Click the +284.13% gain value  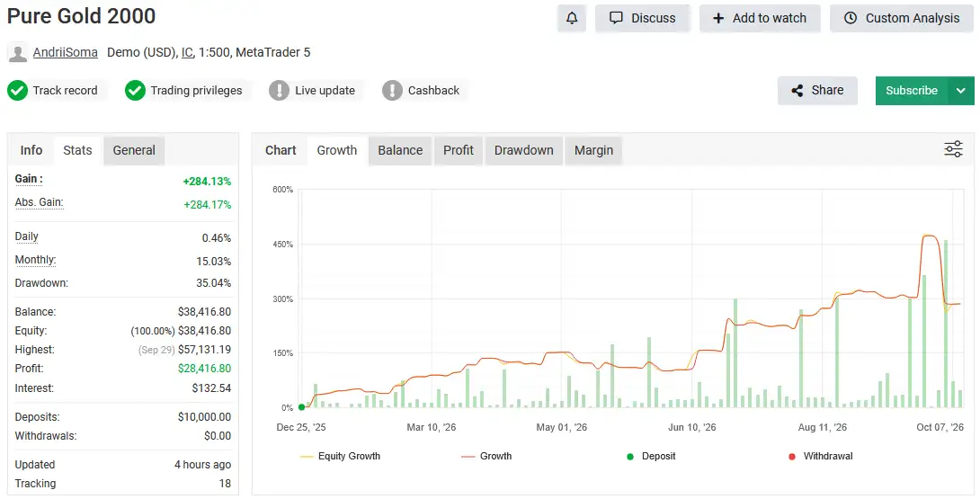click(x=207, y=182)
